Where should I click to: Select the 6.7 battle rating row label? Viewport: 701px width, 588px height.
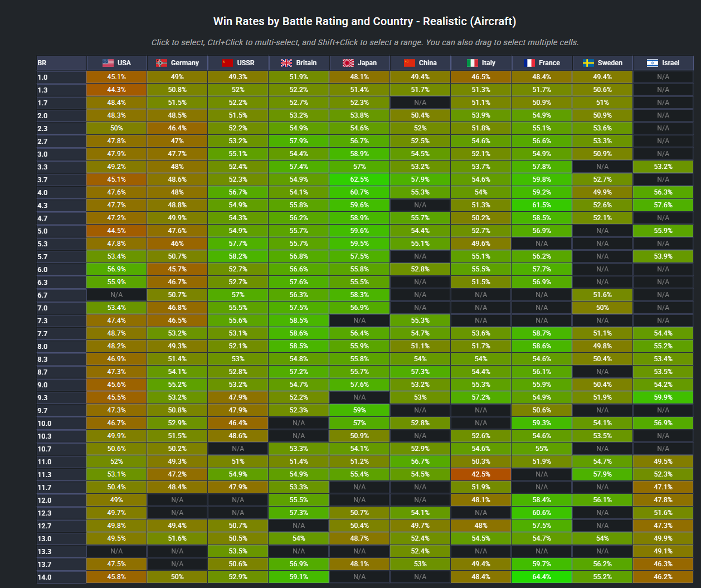[61, 295]
